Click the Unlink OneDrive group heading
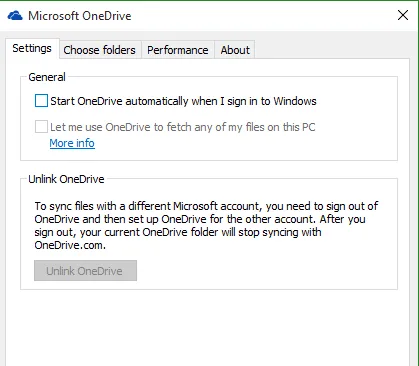The width and height of the screenshot is (419, 366). pyautogui.click(x=66, y=179)
